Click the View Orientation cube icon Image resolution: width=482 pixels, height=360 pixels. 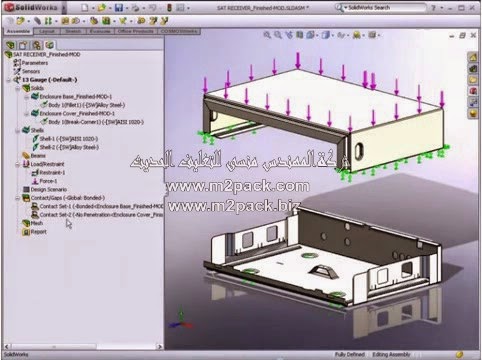pyautogui.click(x=310, y=35)
